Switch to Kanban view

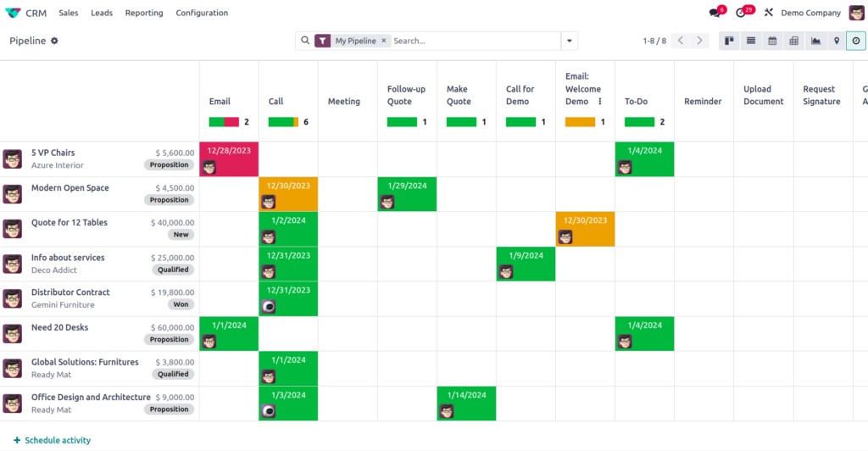click(729, 41)
